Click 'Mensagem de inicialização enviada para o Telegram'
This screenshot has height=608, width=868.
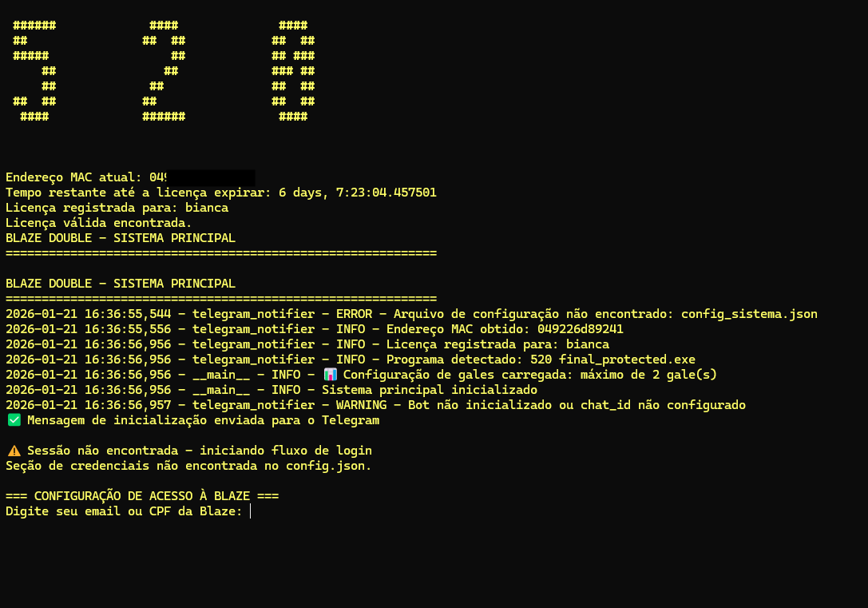[203, 420]
